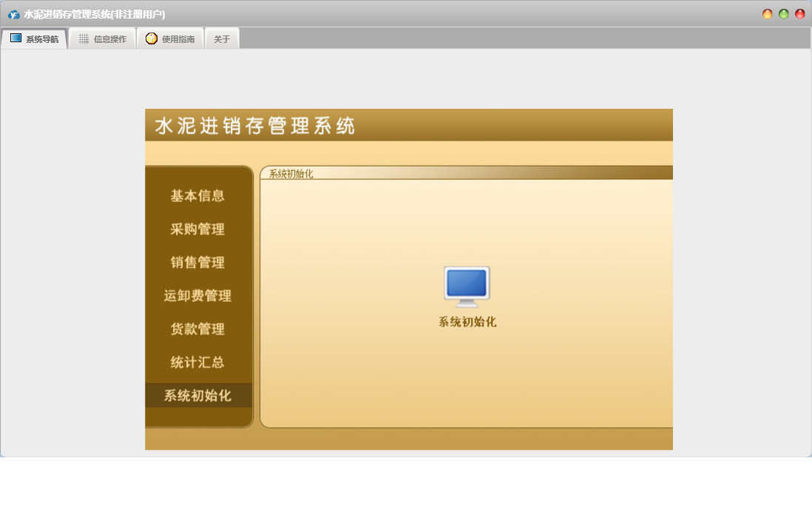The height and width of the screenshot is (532, 812).
Task: Close window with the red button
Action: pyautogui.click(x=800, y=15)
